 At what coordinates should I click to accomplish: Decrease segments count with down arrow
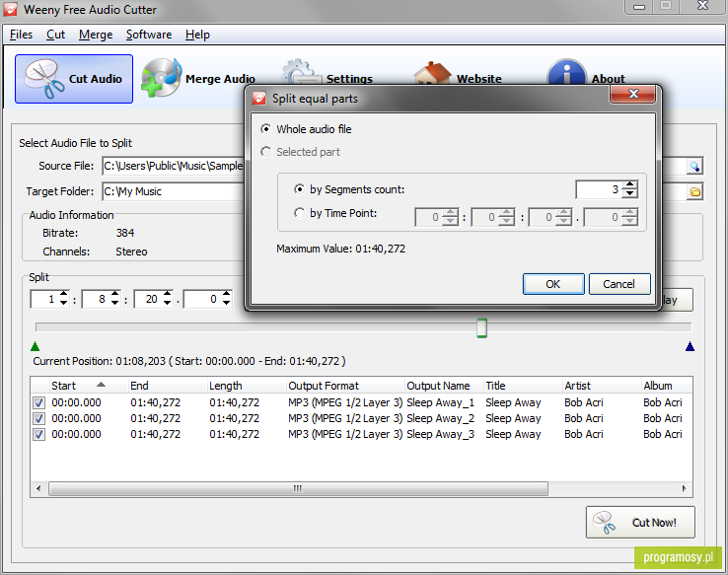pos(629,193)
